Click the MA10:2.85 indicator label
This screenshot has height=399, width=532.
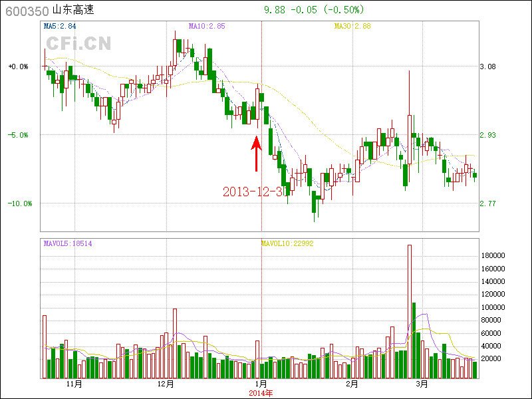(207, 26)
